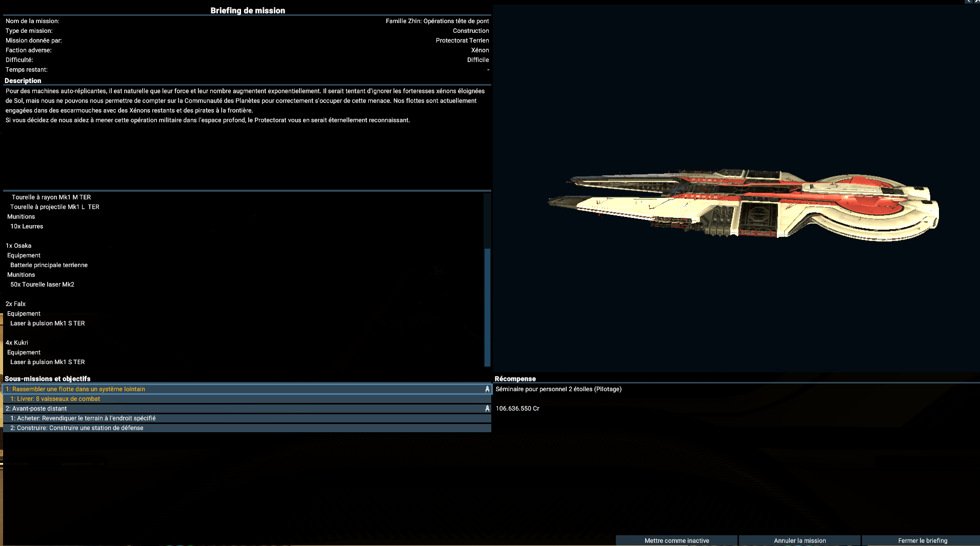Click the '10x Leurres' ammunition line
This screenshot has height=546, width=980.
27,227
